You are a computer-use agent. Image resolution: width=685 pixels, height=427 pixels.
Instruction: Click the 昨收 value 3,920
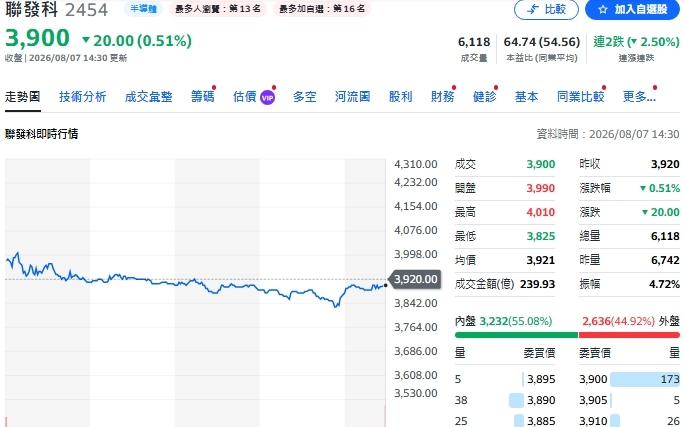(x=665, y=164)
